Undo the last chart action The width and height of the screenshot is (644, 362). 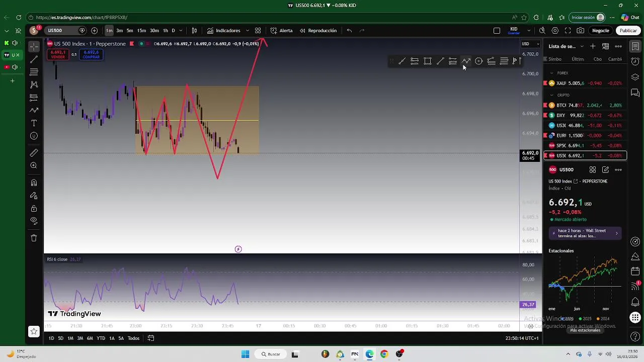(x=349, y=31)
